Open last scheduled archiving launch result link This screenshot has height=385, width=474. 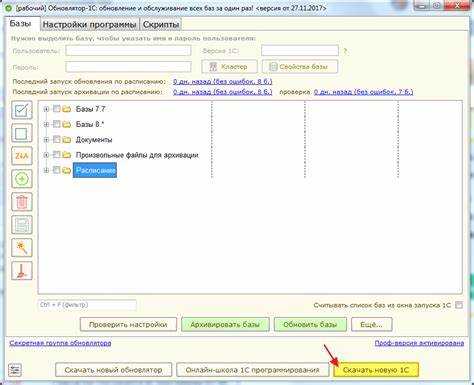pyautogui.click(x=222, y=92)
